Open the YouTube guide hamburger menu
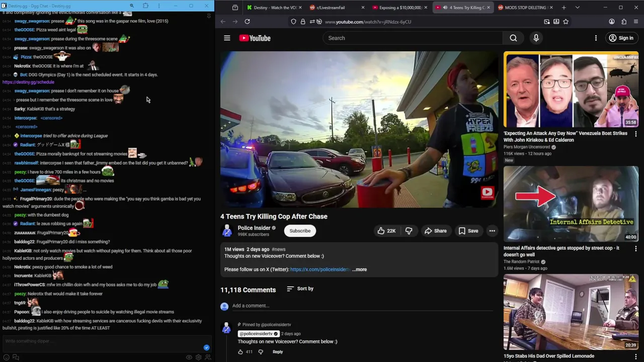The width and height of the screenshot is (644, 362). click(x=227, y=38)
